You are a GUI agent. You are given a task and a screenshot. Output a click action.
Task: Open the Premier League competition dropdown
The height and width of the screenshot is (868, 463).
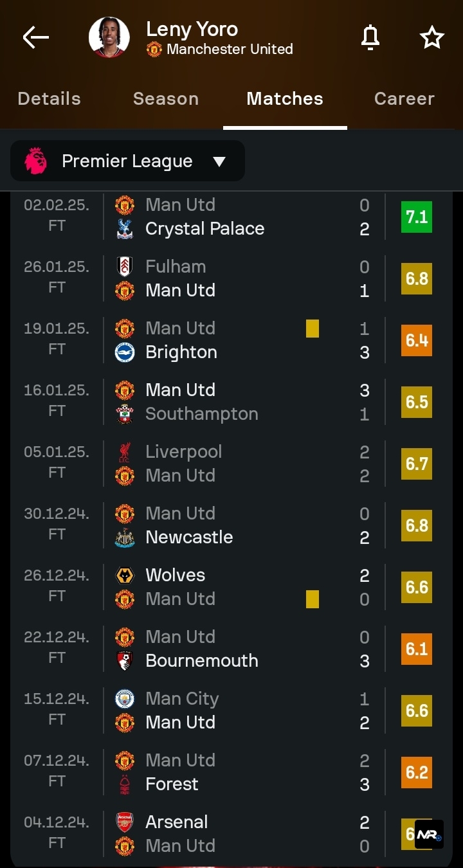pyautogui.click(x=127, y=161)
